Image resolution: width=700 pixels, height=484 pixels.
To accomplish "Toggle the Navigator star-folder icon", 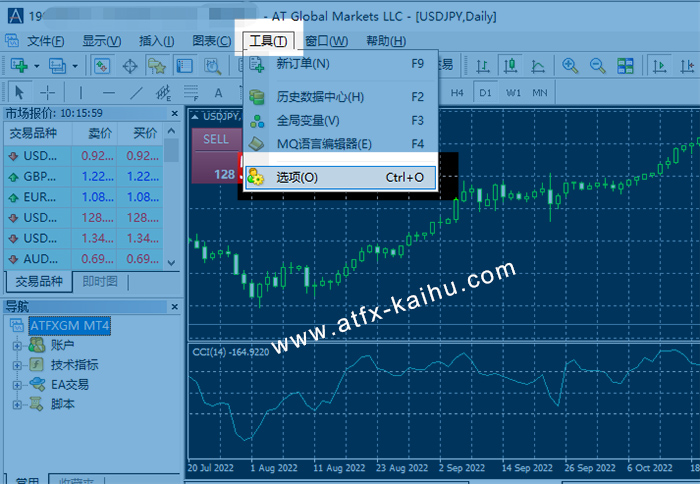I will tap(157, 66).
